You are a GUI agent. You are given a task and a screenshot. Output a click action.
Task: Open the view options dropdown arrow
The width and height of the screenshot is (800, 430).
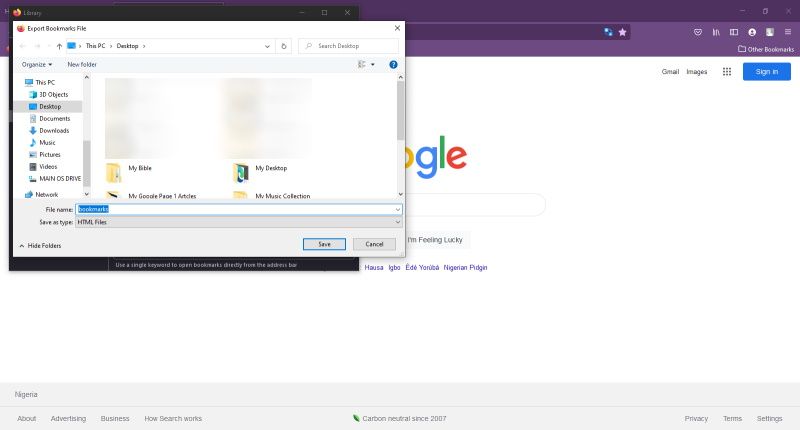[373, 64]
